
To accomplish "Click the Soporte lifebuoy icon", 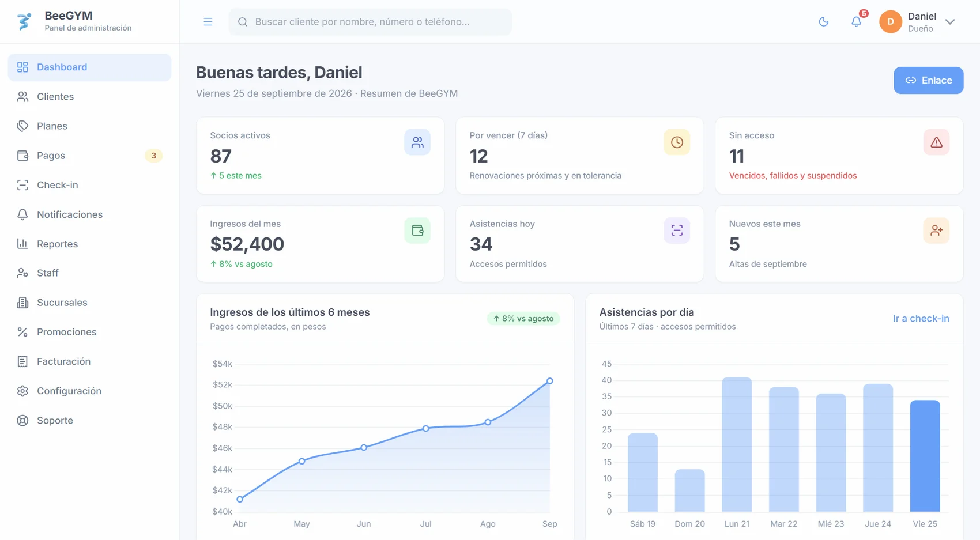I will click(x=22, y=420).
